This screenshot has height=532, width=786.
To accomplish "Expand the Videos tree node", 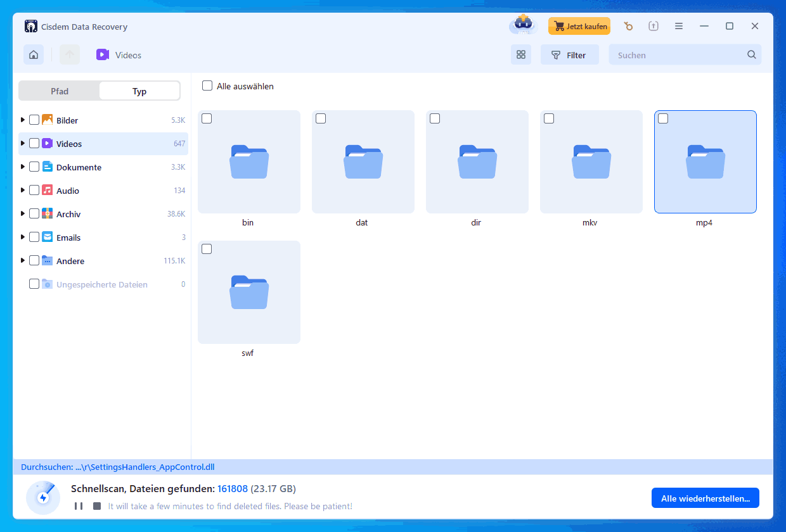I will point(23,143).
